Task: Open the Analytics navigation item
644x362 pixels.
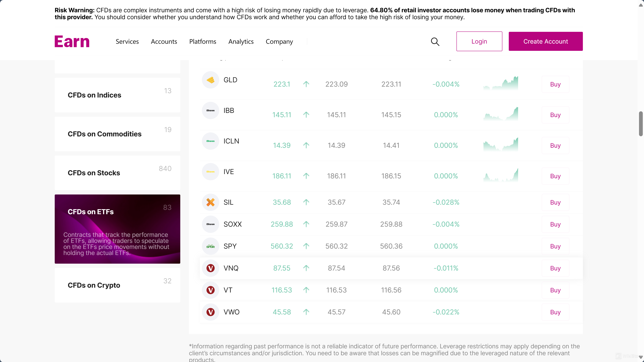Action: coord(241,41)
